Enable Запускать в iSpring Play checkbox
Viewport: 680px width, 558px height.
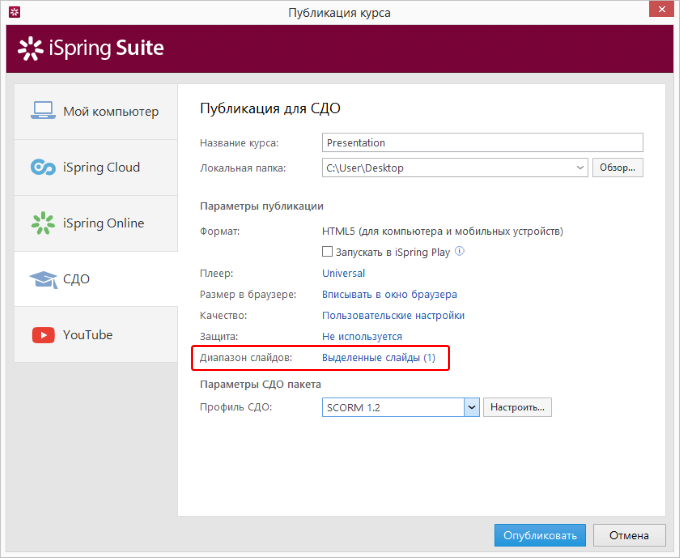(327, 251)
